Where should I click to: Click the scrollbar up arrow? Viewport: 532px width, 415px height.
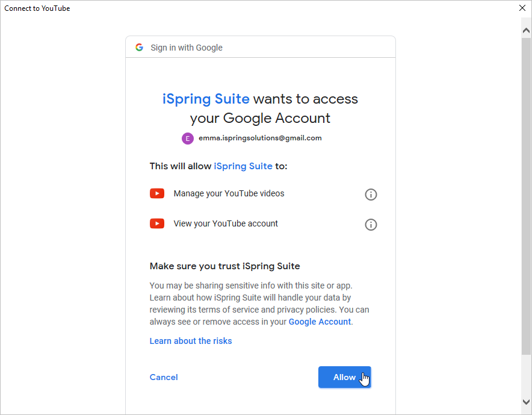click(526, 31)
